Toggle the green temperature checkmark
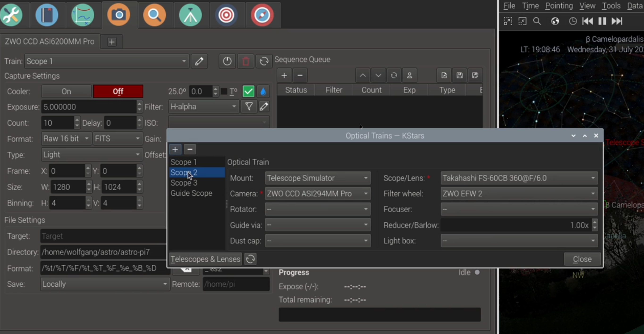The height and width of the screenshot is (334, 644). [248, 91]
